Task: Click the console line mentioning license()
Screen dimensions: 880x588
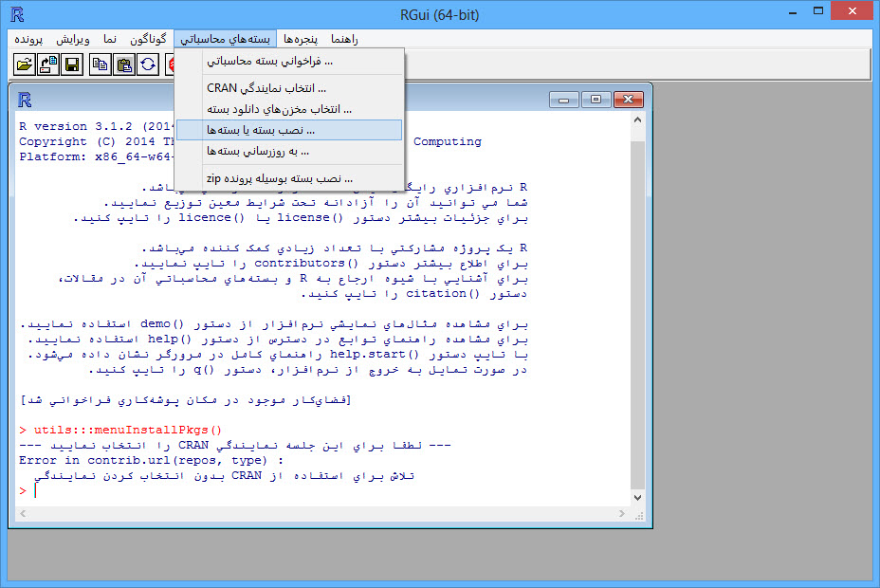Action: 301,218
